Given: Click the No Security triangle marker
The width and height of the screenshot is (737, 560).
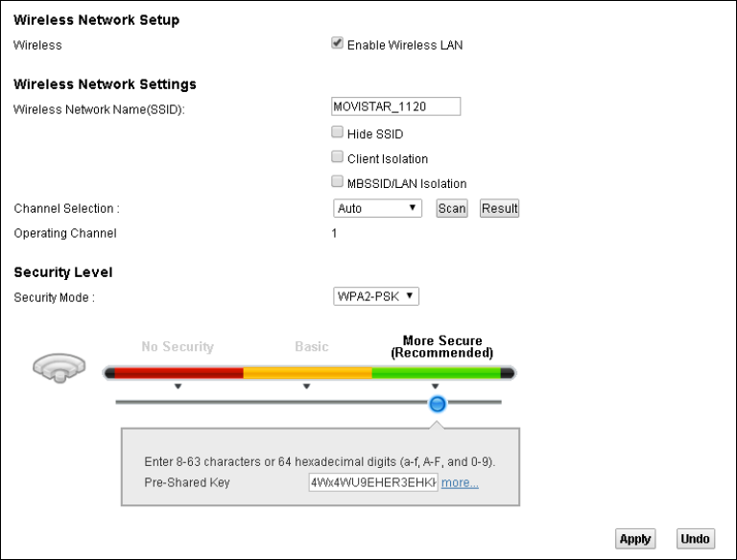Looking at the screenshot, I should point(178,386).
